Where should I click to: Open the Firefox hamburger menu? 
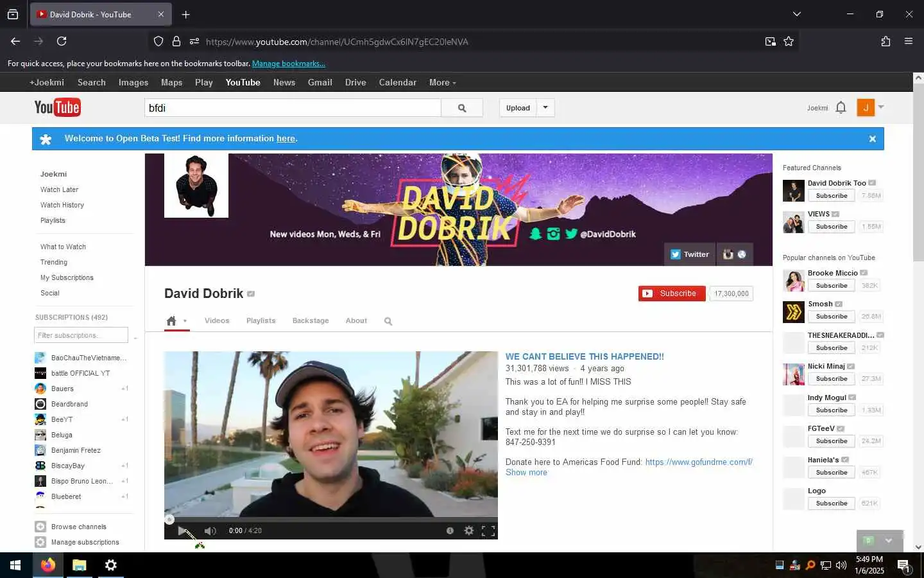coord(909,41)
